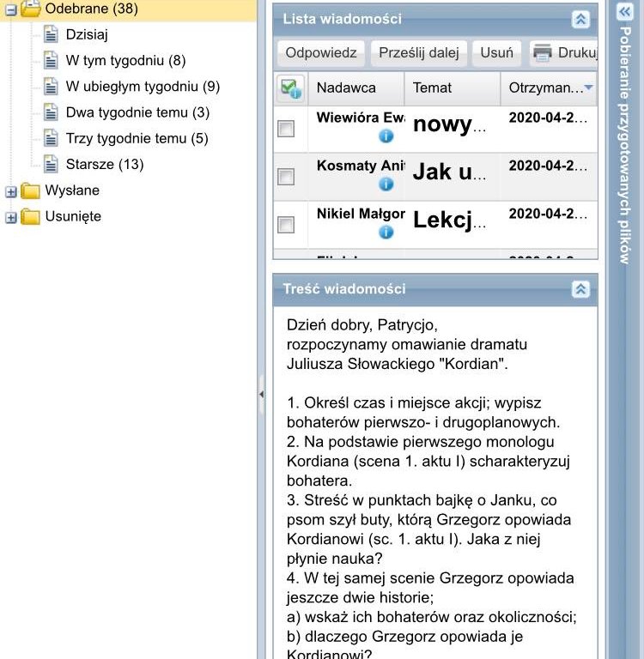
Task: Click the Drukuj print button
Action: [563, 53]
